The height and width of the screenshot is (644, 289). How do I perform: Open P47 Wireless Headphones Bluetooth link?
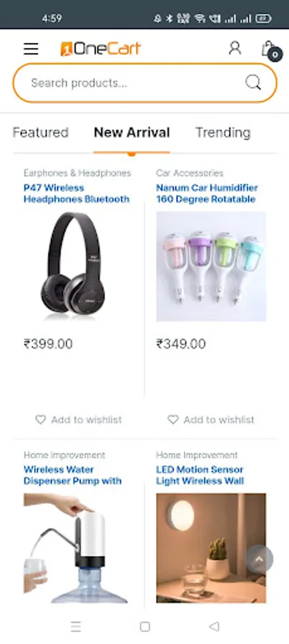point(77,193)
